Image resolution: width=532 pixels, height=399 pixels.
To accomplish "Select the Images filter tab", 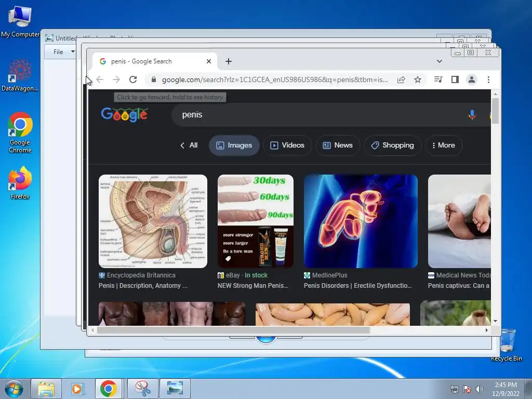I will [234, 145].
